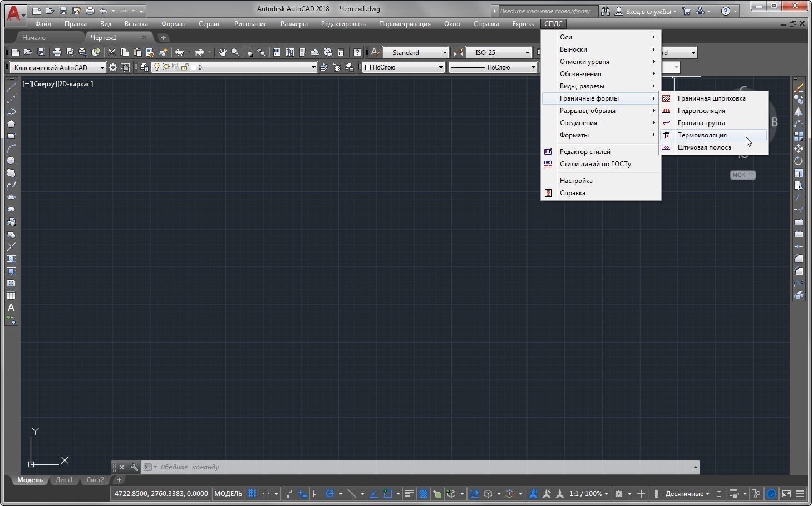Select the Fillet tool

(x=799, y=271)
